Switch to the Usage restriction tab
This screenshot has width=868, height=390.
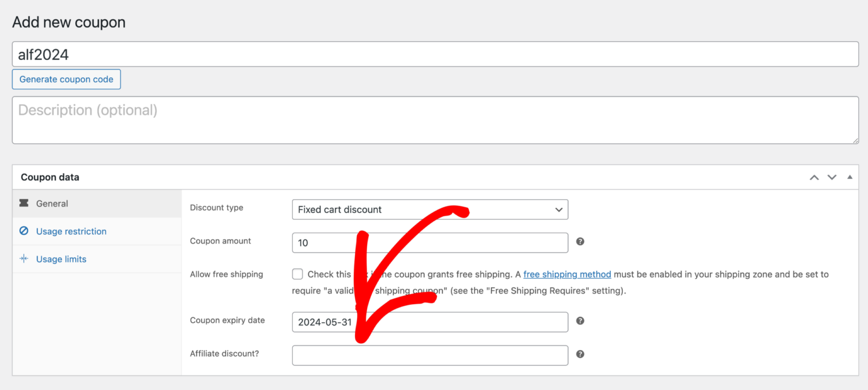point(71,231)
